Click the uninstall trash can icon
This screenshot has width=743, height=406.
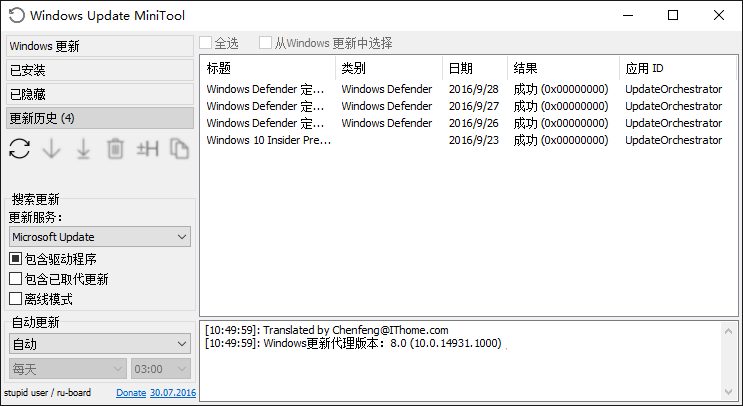[115, 149]
